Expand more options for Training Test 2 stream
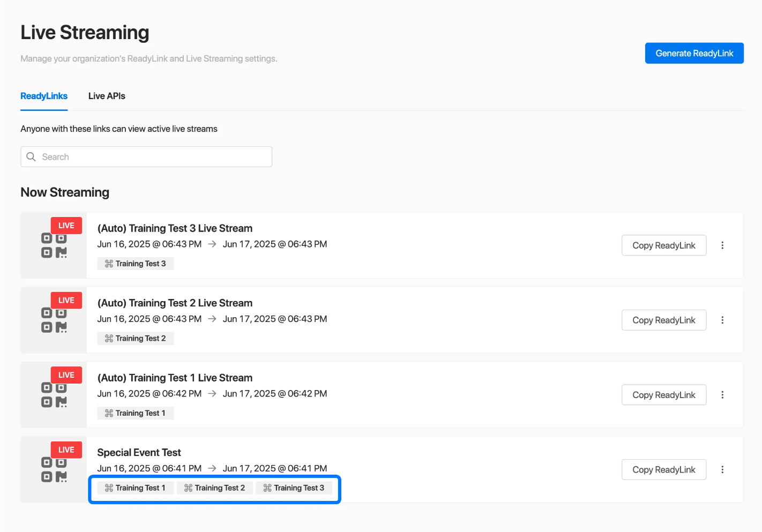This screenshot has height=532, width=762. point(722,320)
